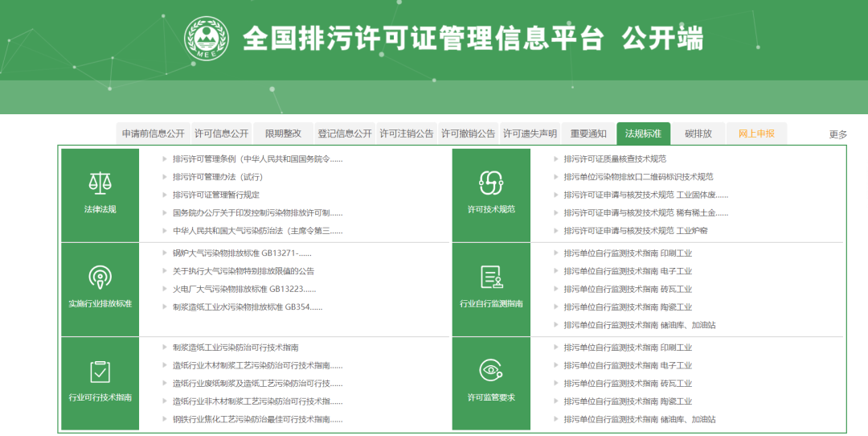Open 关于执行大气污染物特别排放限值的公告 link

[x=243, y=271]
